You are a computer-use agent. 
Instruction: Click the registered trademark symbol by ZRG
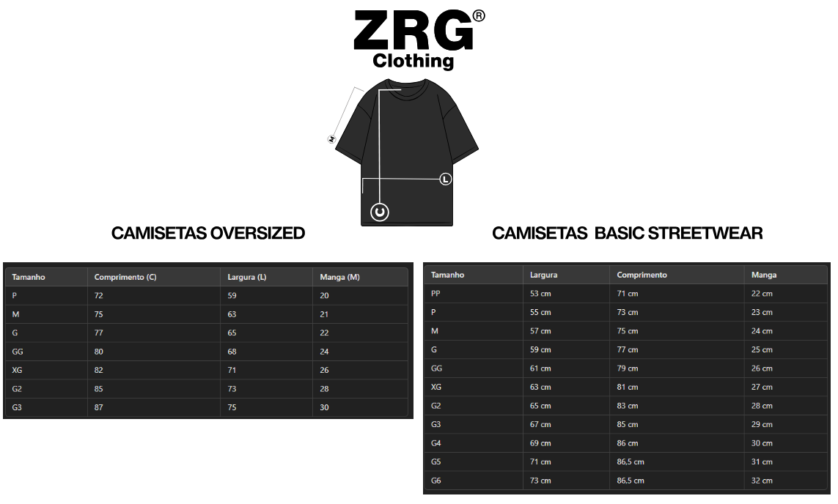click(479, 16)
